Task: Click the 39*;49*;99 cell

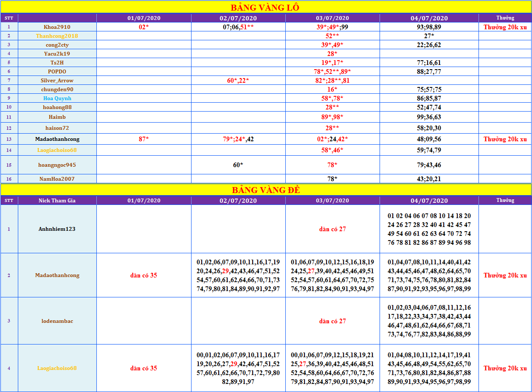Action: tap(332, 27)
